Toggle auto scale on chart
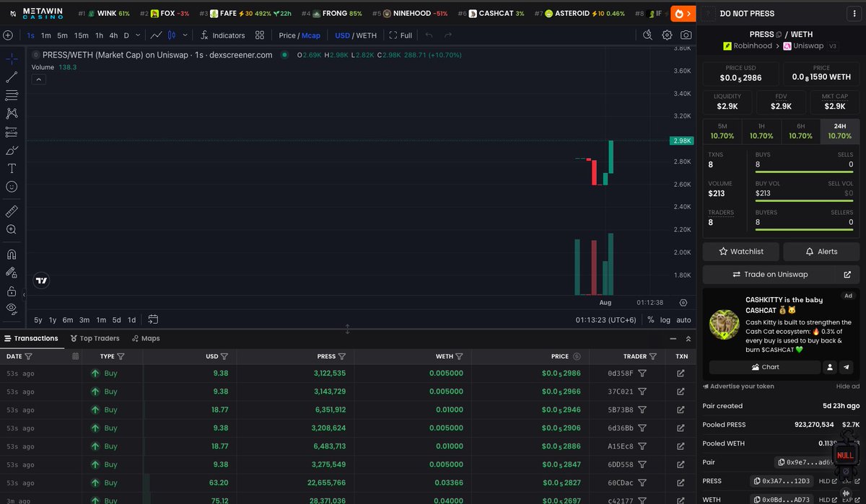 (683, 319)
